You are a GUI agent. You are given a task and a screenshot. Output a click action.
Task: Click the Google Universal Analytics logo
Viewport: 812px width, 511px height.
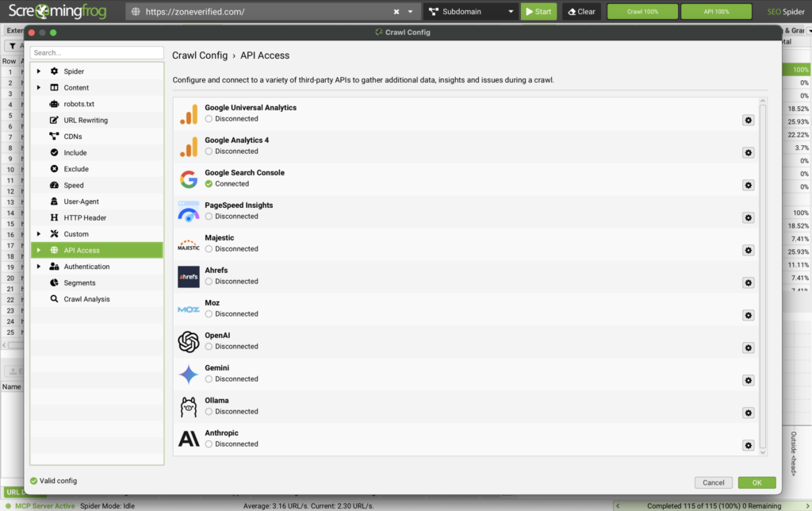point(189,114)
